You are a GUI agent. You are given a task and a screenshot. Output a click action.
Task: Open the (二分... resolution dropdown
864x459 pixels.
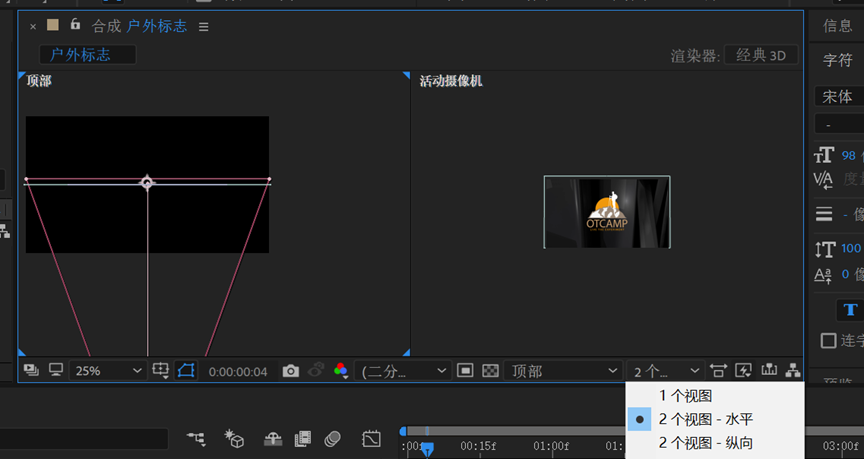(403, 371)
